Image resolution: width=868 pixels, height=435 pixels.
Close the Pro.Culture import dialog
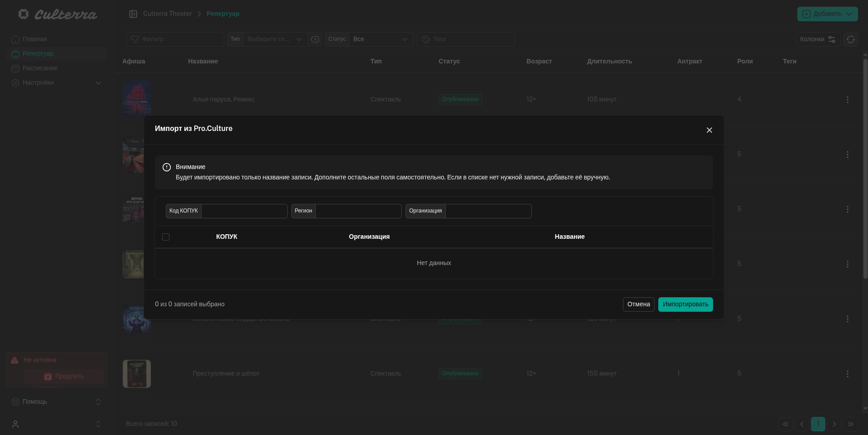[x=709, y=130]
